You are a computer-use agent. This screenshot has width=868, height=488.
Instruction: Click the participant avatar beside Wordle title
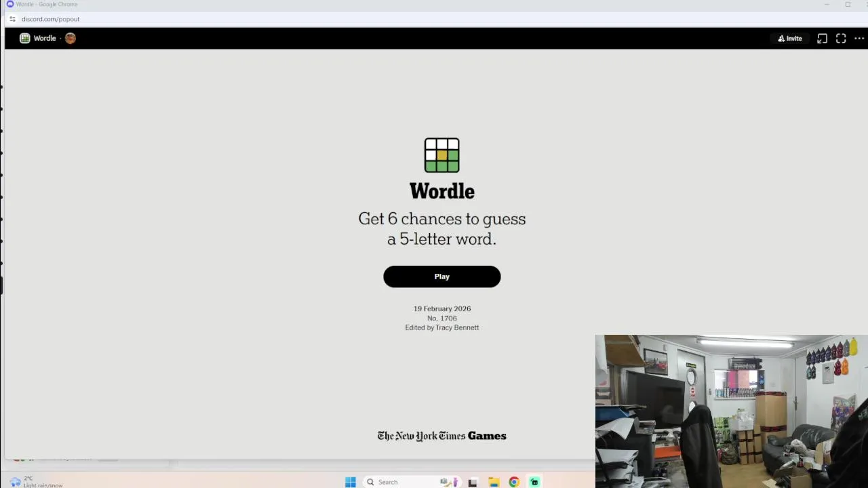[71, 38]
